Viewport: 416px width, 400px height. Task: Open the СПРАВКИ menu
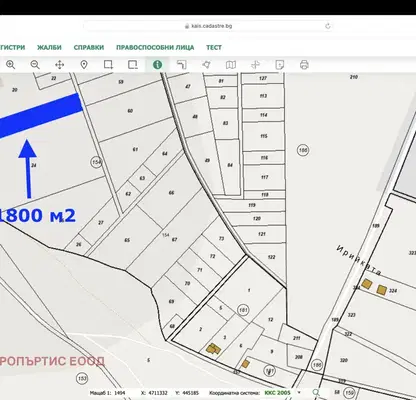click(89, 47)
